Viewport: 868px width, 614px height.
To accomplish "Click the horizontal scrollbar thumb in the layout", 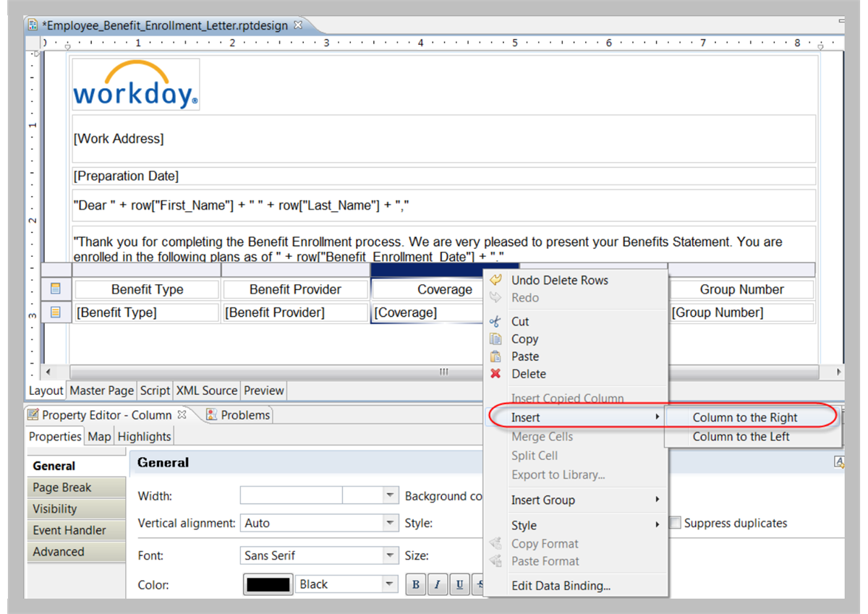I will (x=444, y=372).
